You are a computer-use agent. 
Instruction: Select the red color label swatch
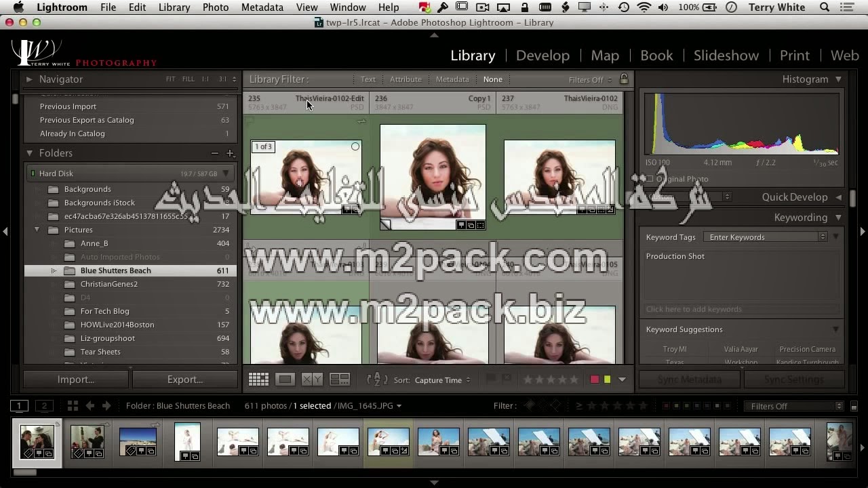pyautogui.click(x=595, y=380)
